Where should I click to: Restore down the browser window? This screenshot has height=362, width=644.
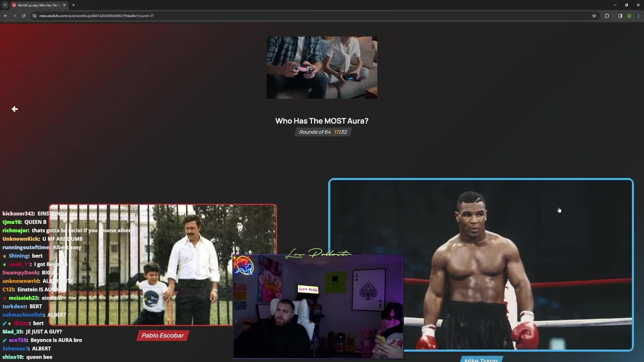[x=626, y=5]
